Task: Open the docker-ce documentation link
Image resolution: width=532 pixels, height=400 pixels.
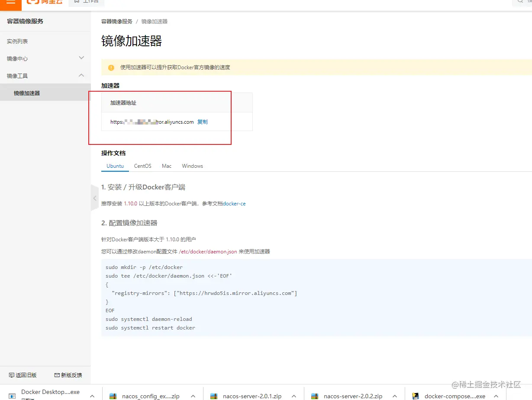Action: click(234, 204)
